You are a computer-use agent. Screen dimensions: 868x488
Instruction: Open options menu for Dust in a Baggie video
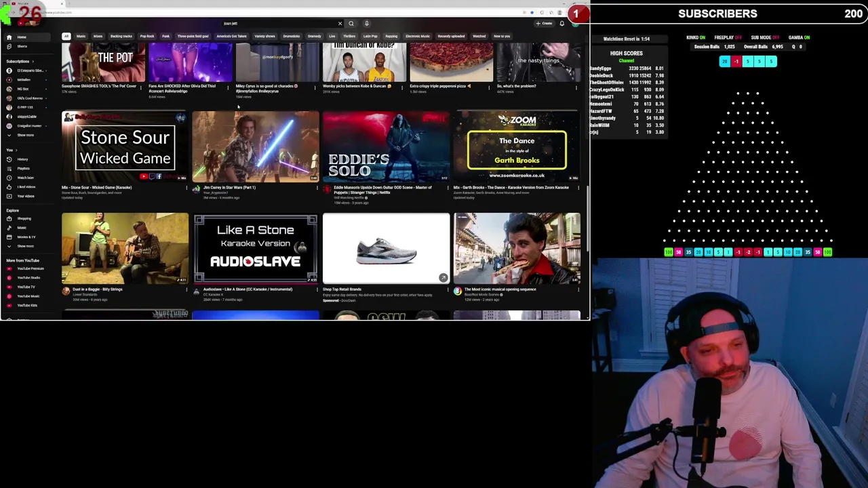click(186, 290)
